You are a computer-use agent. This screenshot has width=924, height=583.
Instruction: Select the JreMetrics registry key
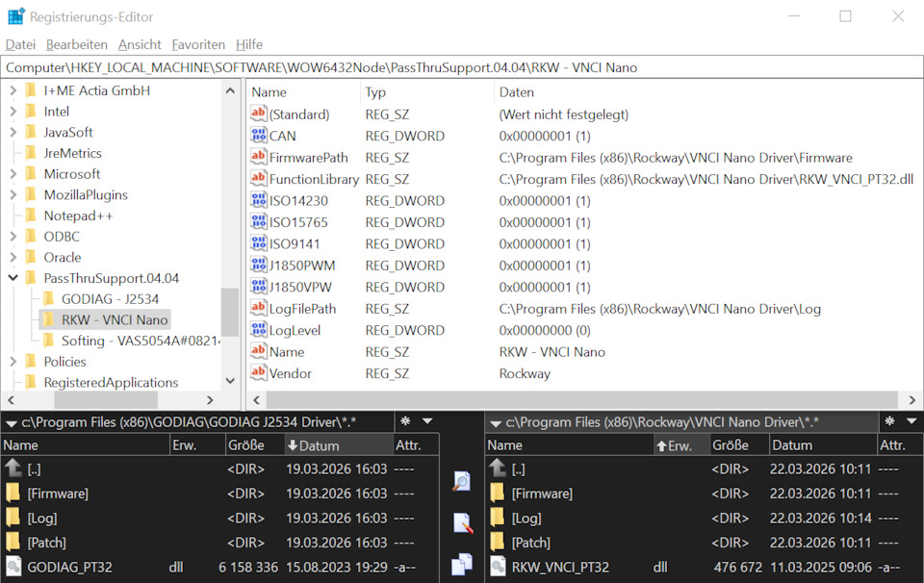72,153
